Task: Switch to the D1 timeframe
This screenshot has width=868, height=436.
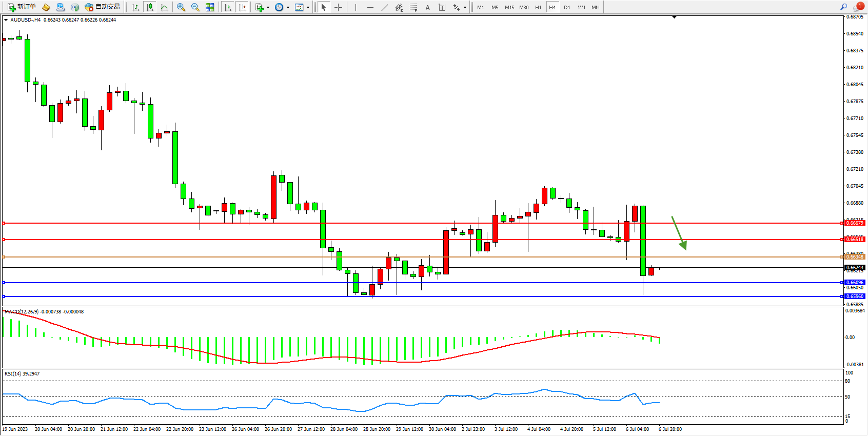Action: [x=567, y=7]
